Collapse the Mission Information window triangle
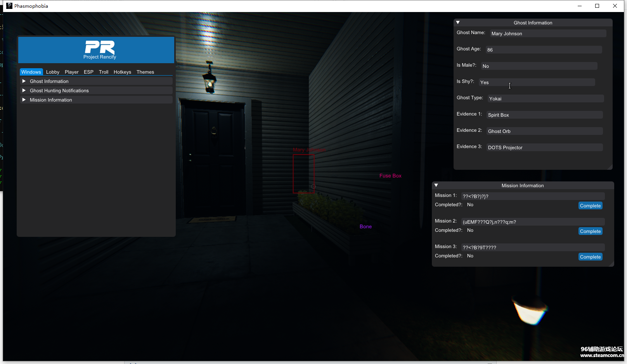Screen dimensions: 627x364 [x=436, y=185]
